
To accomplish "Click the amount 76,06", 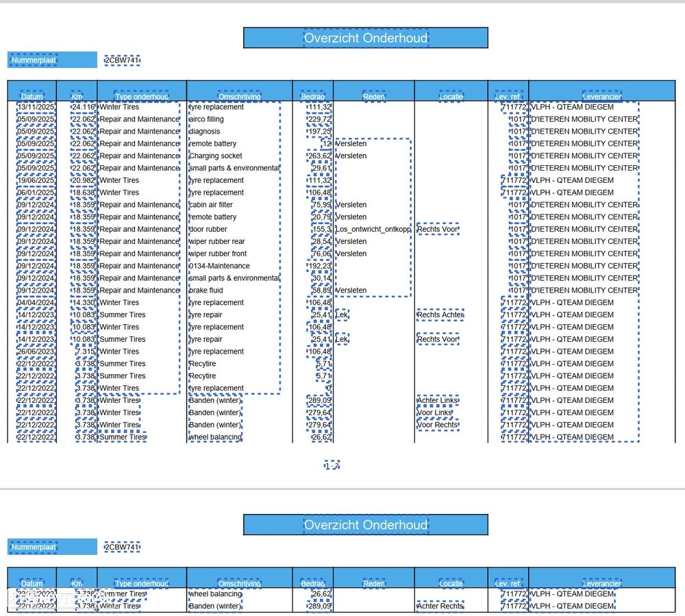I will (x=321, y=254).
